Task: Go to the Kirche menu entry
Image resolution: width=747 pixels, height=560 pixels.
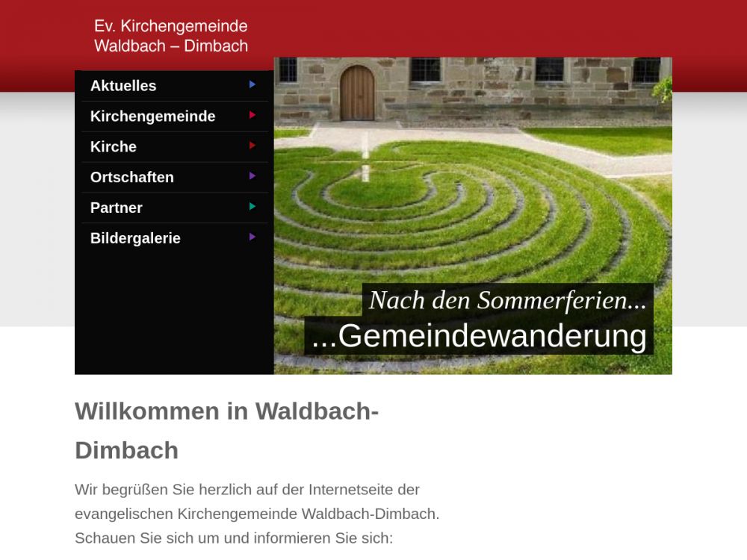Action: click(114, 147)
